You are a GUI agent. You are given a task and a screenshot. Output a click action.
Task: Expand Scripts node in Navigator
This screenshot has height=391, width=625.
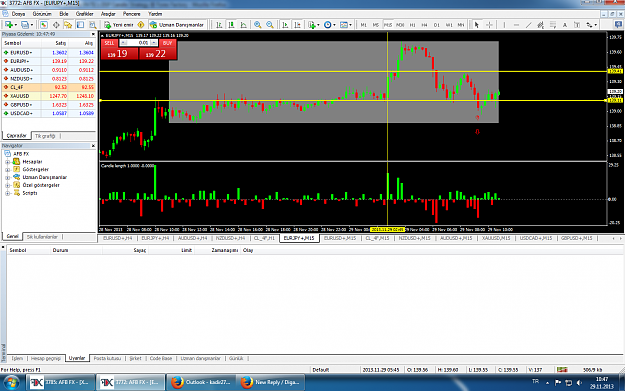tap(8, 193)
